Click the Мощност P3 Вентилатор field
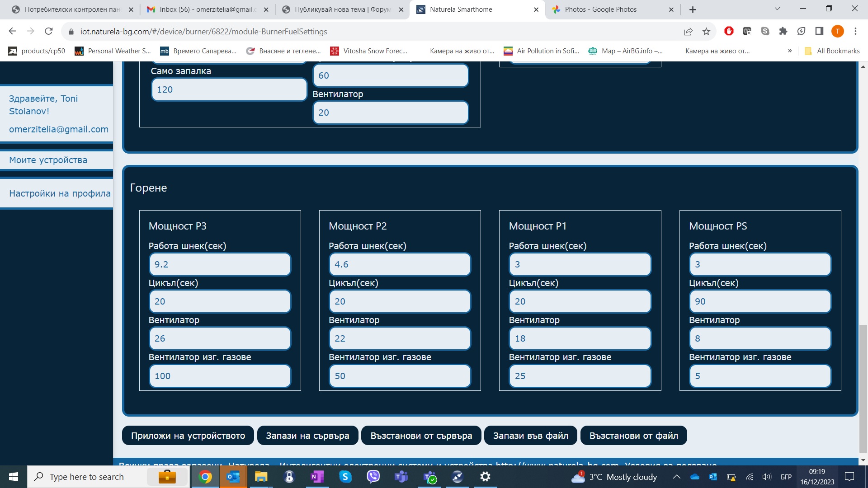This screenshot has height=488, width=868. (x=220, y=338)
